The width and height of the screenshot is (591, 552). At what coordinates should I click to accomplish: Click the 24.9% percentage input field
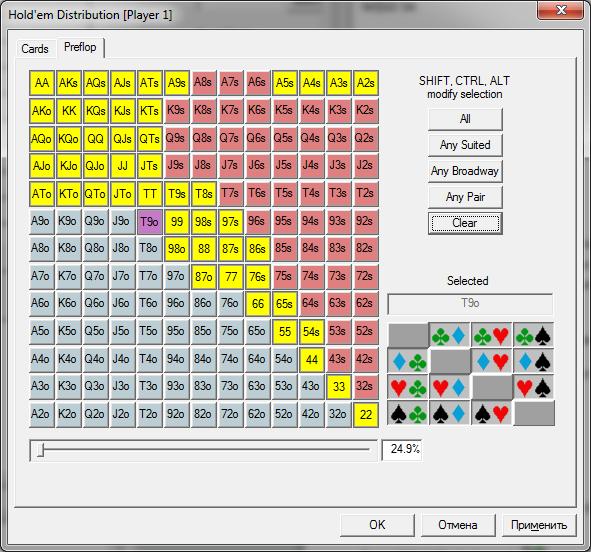click(402, 450)
